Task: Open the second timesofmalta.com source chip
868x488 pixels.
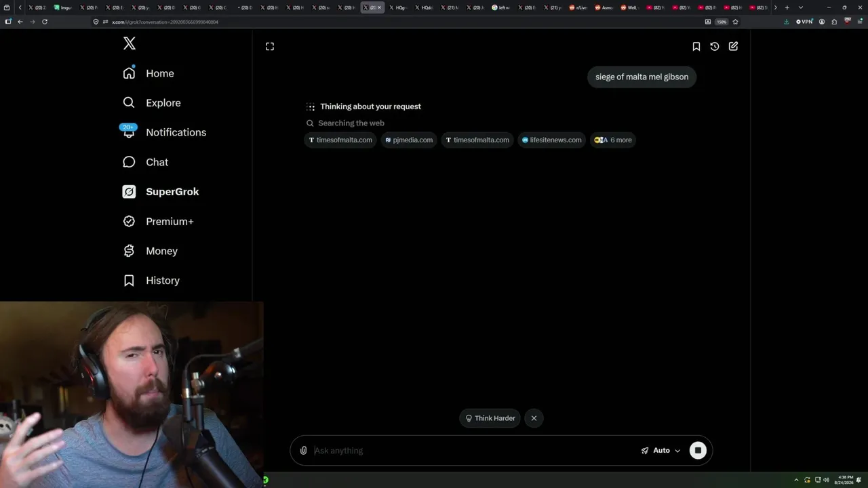Action: (477, 140)
